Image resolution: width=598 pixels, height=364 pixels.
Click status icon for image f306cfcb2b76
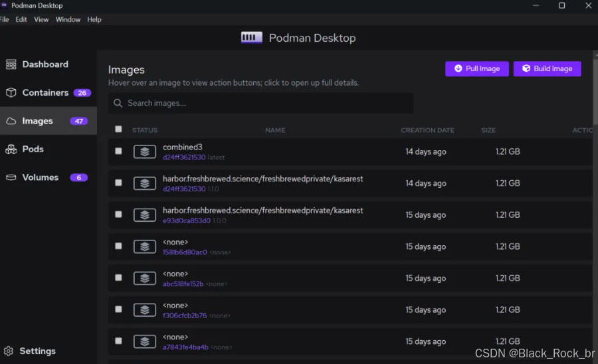pos(145,310)
